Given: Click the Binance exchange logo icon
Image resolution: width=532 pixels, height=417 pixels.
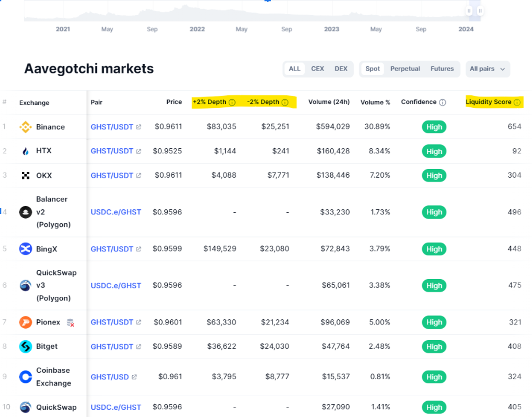Looking at the screenshot, I should 25,127.
